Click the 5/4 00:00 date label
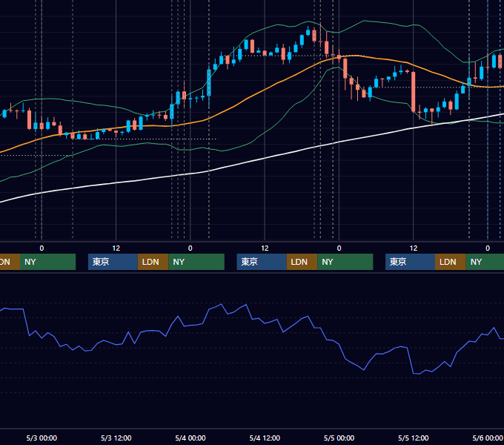504x445 pixels. click(x=190, y=438)
